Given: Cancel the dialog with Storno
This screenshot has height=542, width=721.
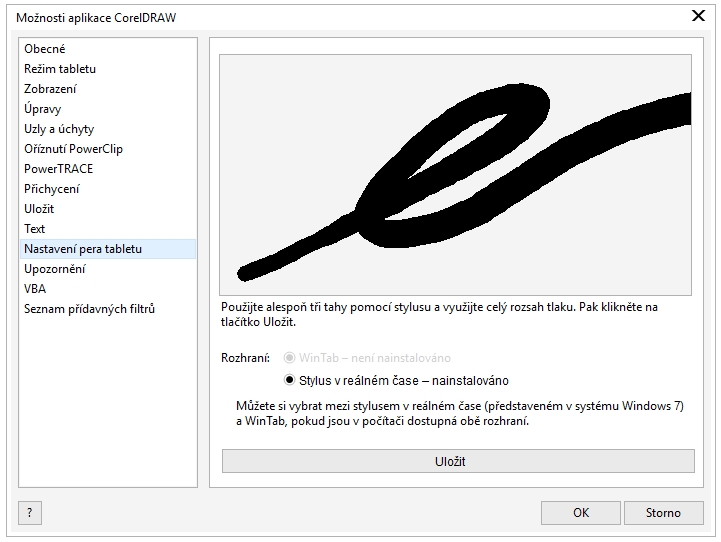Looking at the screenshot, I should [662, 513].
